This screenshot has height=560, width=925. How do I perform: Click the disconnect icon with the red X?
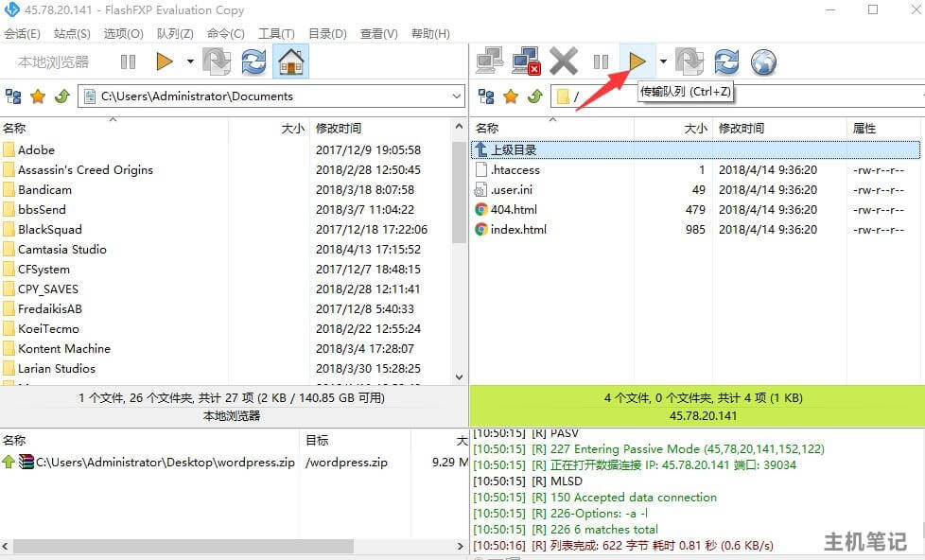point(527,61)
